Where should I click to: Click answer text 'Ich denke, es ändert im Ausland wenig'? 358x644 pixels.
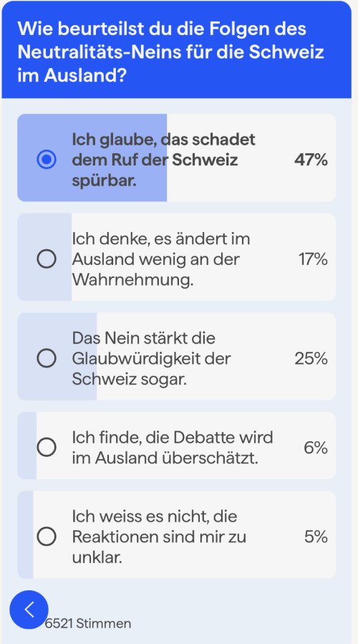coord(161,259)
